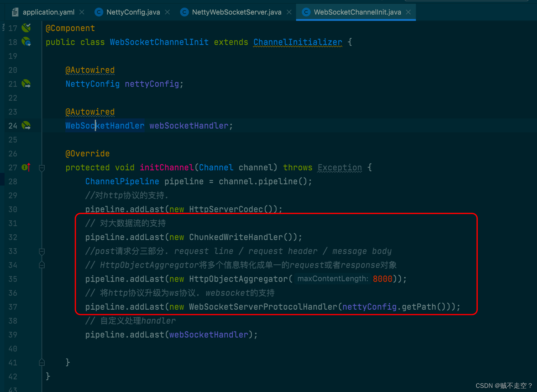Close the NettyWebSocketServer.java tab
The height and width of the screenshot is (392, 537).
coord(289,12)
